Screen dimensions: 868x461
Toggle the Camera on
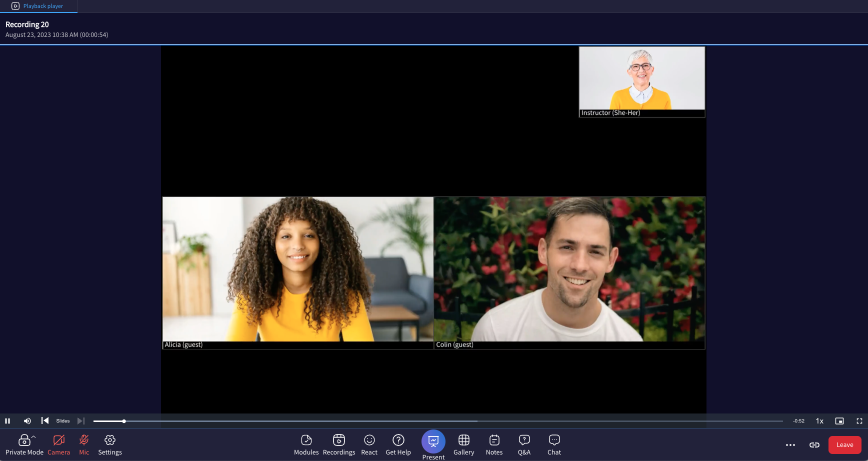pyautogui.click(x=58, y=444)
